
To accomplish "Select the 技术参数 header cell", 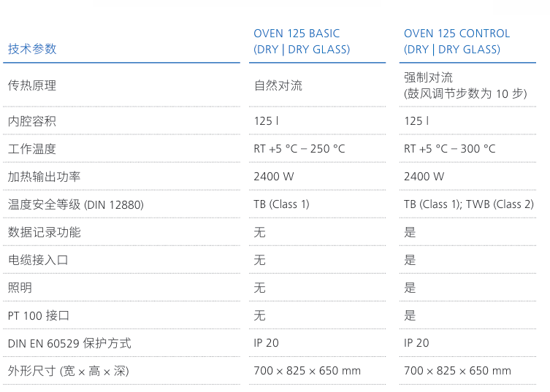I will click(x=32, y=49).
